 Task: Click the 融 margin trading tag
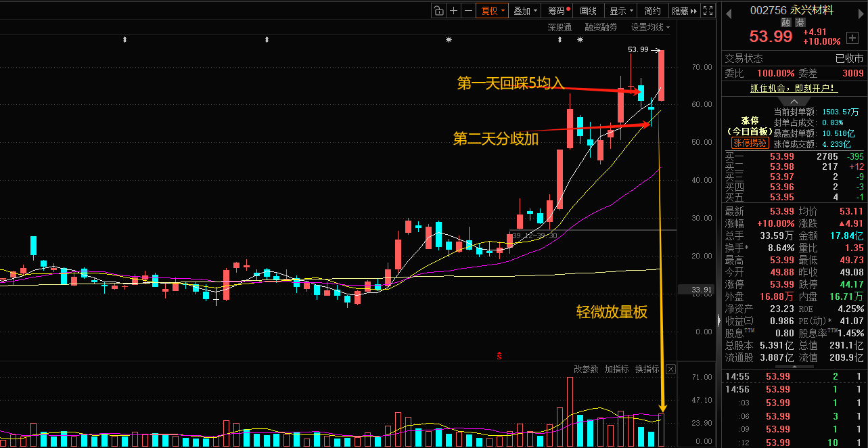pyautogui.click(x=786, y=22)
